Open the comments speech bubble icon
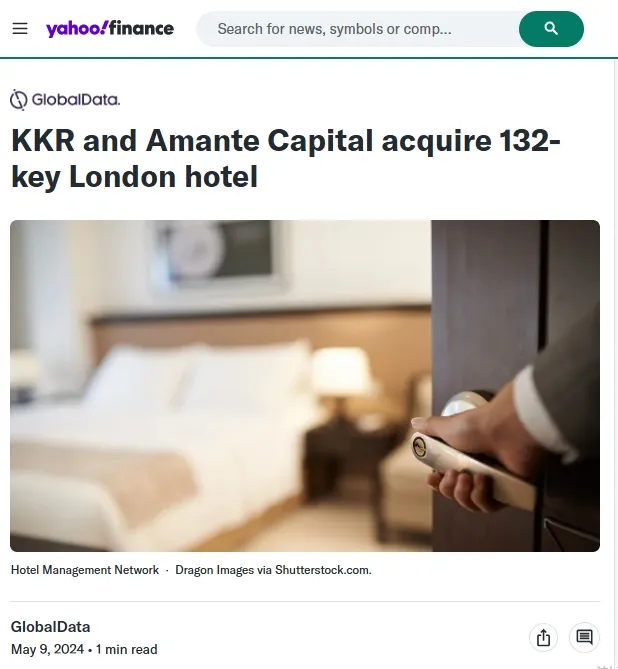Screen dimensions: 618x669 [x=584, y=637]
